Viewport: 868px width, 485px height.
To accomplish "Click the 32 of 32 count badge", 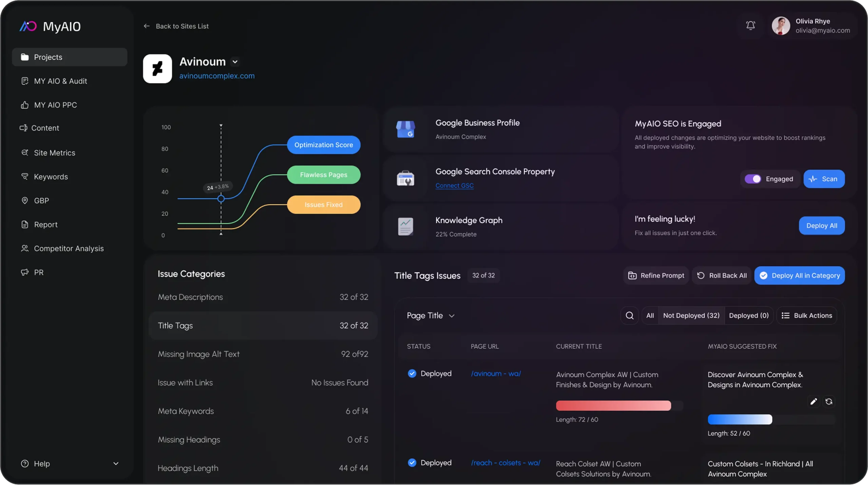I will (x=483, y=276).
